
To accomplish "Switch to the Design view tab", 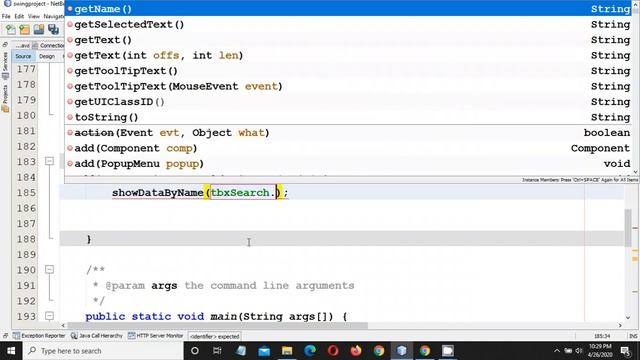I will [x=47, y=56].
